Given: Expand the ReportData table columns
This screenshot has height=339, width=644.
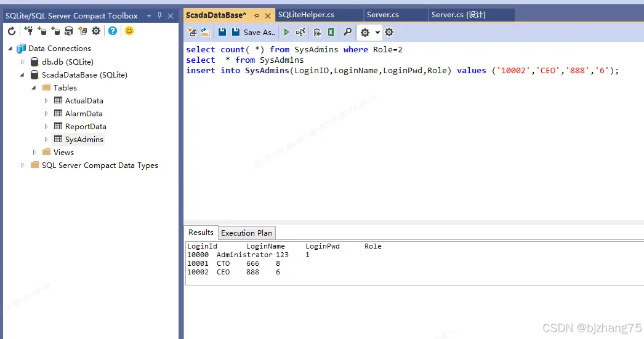Looking at the screenshot, I should (46, 126).
